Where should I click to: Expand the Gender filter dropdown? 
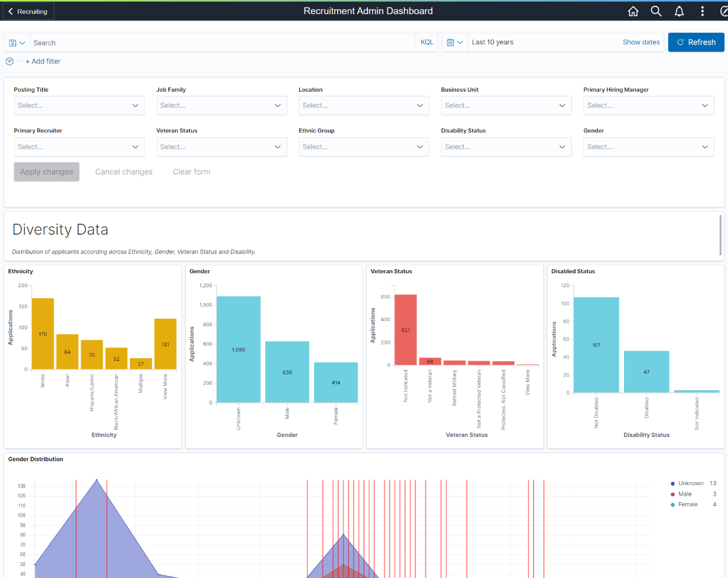pos(649,147)
